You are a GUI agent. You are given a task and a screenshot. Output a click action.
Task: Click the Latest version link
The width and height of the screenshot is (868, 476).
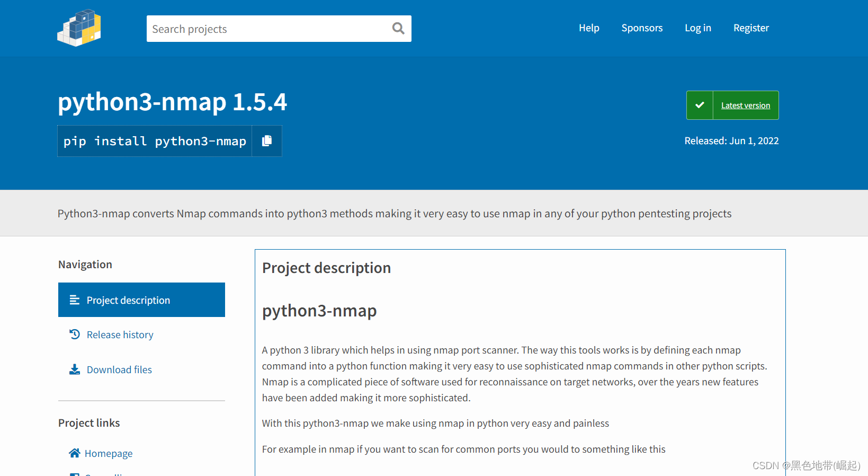click(746, 105)
